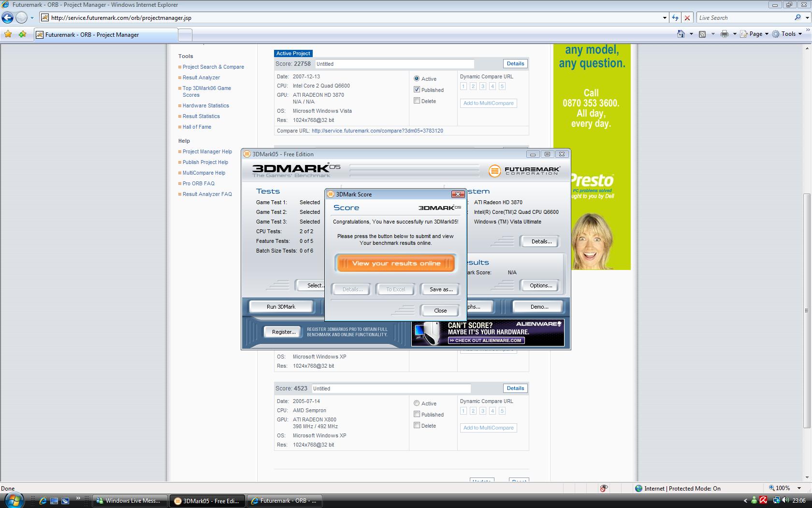Click the zoom level magnifier icon
Image resolution: width=812 pixels, height=508 pixels.
[x=772, y=488]
